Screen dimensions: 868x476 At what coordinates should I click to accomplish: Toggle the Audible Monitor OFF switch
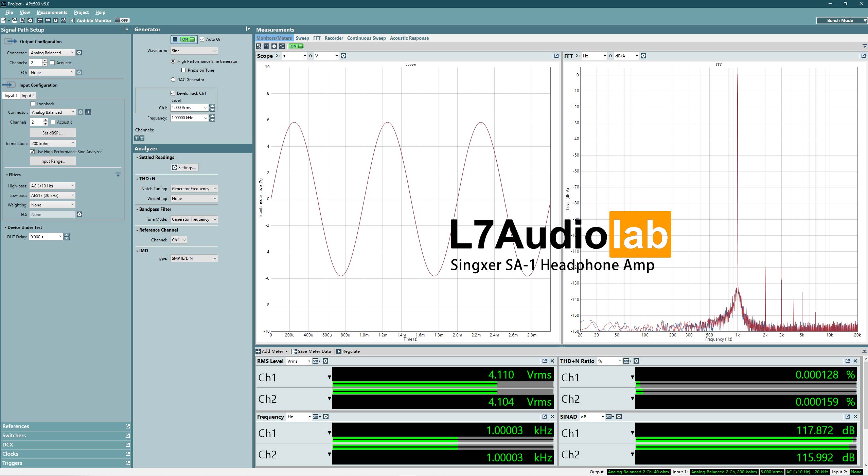(x=122, y=20)
